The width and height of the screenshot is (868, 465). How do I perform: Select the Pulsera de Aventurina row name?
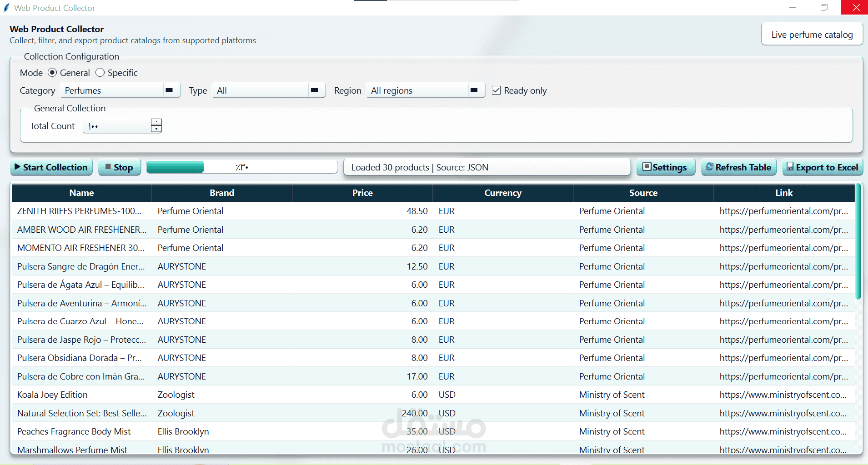pyautogui.click(x=82, y=303)
